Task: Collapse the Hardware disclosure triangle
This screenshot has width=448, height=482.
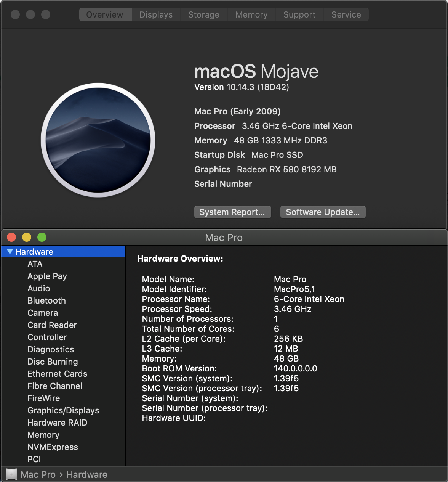Action: point(10,252)
